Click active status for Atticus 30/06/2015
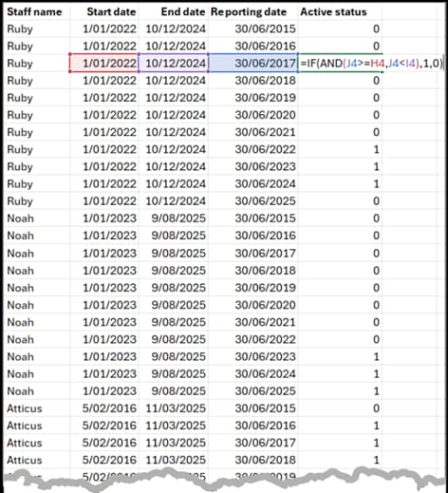Screen dimensions: 448x493 tap(340, 408)
